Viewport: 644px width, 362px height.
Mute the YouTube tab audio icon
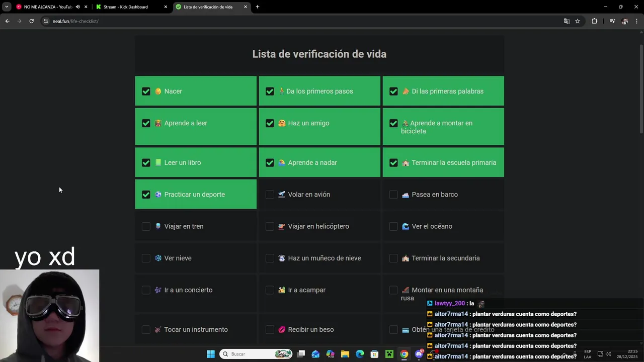[77, 7]
